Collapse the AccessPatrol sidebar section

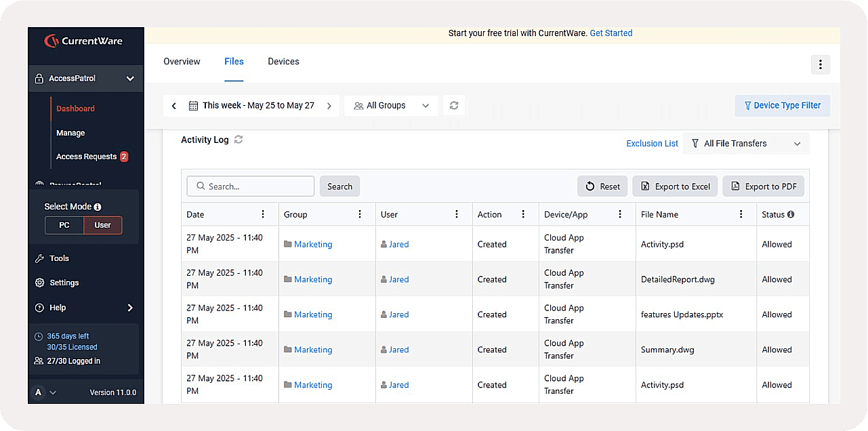(x=130, y=79)
